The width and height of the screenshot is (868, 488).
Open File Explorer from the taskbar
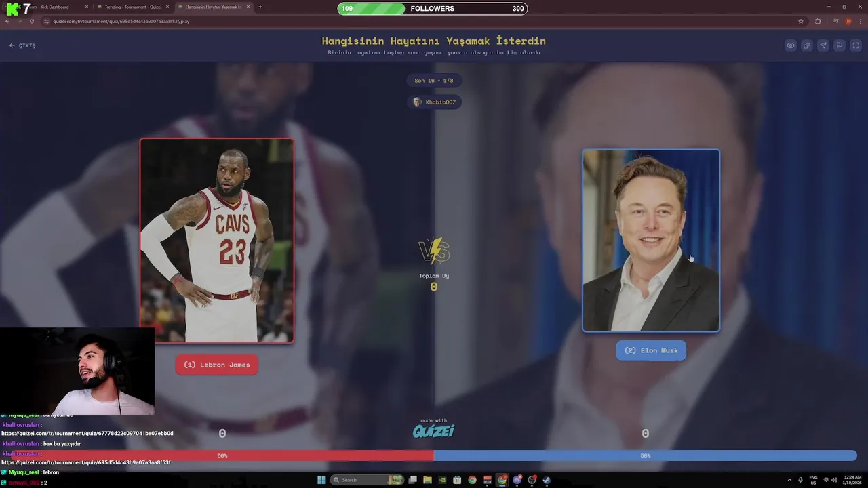tap(427, 480)
